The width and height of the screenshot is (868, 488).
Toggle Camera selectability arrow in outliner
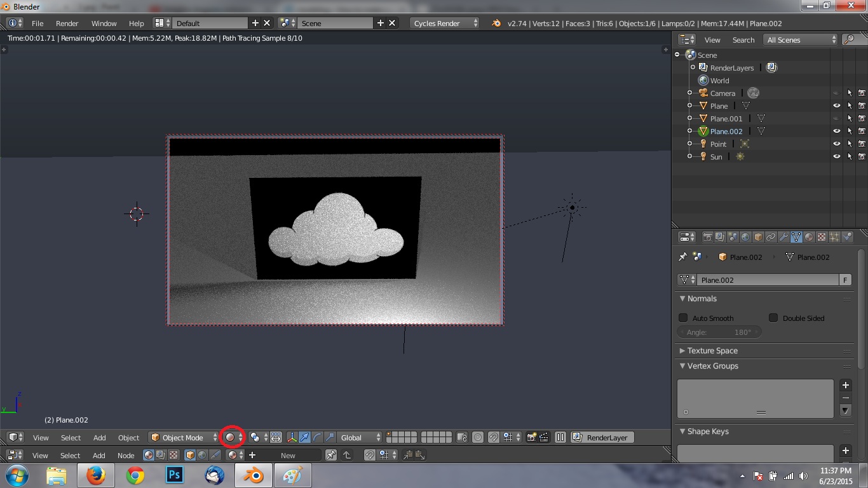(x=850, y=93)
